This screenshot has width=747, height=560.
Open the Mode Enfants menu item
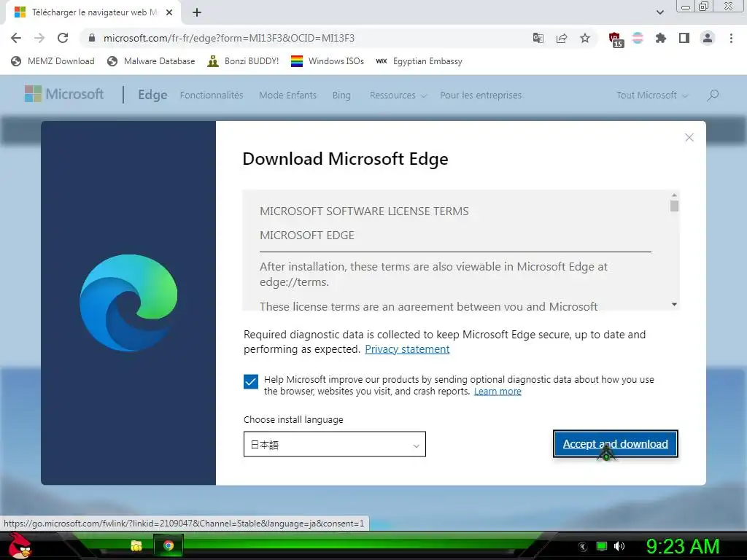(x=287, y=96)
